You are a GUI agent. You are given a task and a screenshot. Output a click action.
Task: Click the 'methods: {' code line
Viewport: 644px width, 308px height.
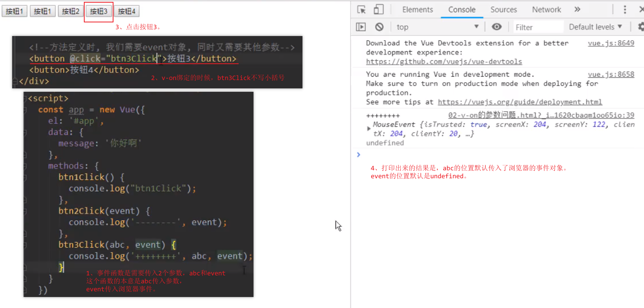[x=73, y=166]
